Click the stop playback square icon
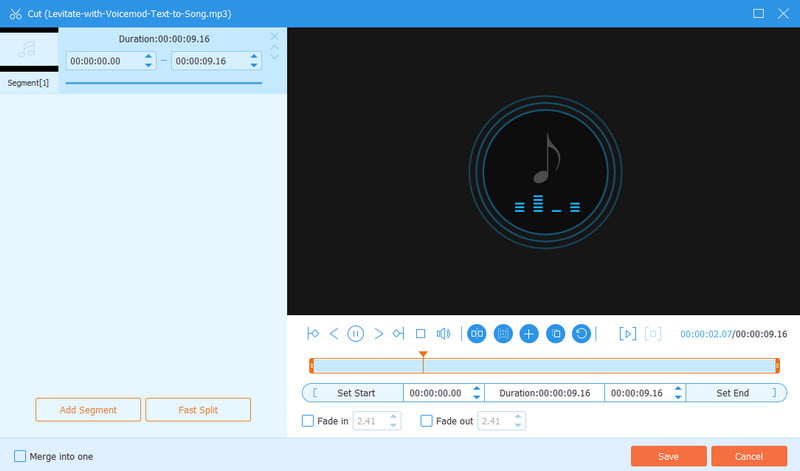Viewport: 800px width, 471px height. (x=421, y=333)
